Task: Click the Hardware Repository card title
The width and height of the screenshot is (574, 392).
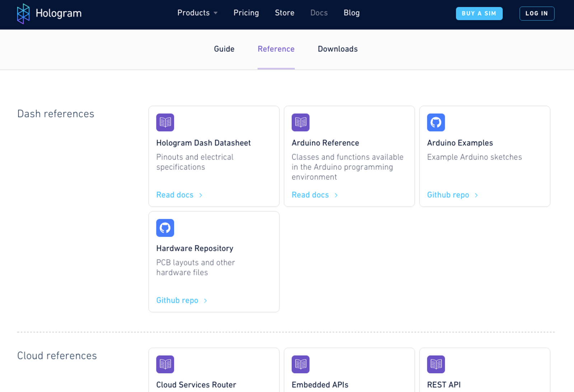Action: click(x=195, y=249)
